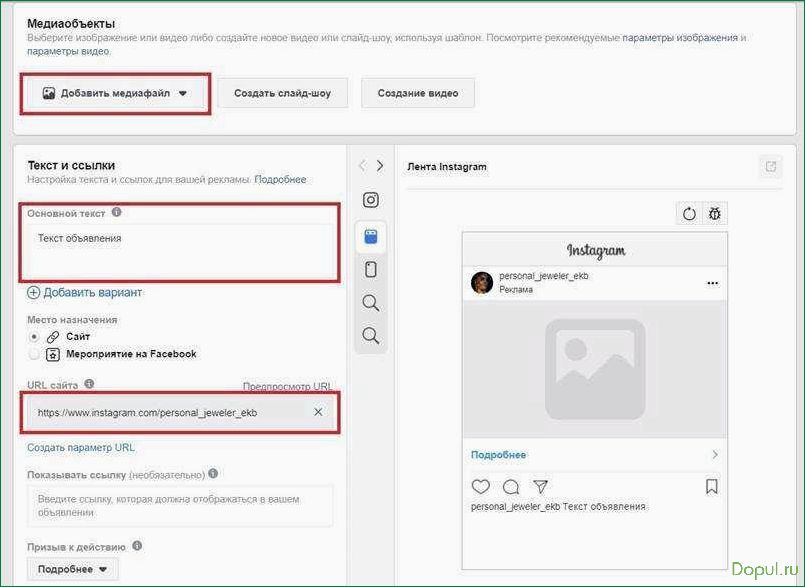Focus the Показывать ссылку input field
The image size is (805, 587).
coord(180,505)
